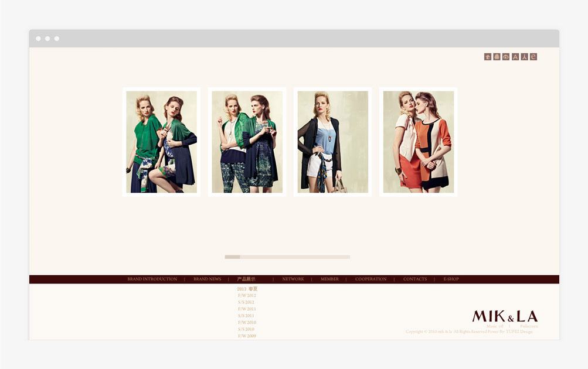Open the Weibo eye-shaped social icon
The height and width of the screenshot is (369, 588).
(506, 57)
